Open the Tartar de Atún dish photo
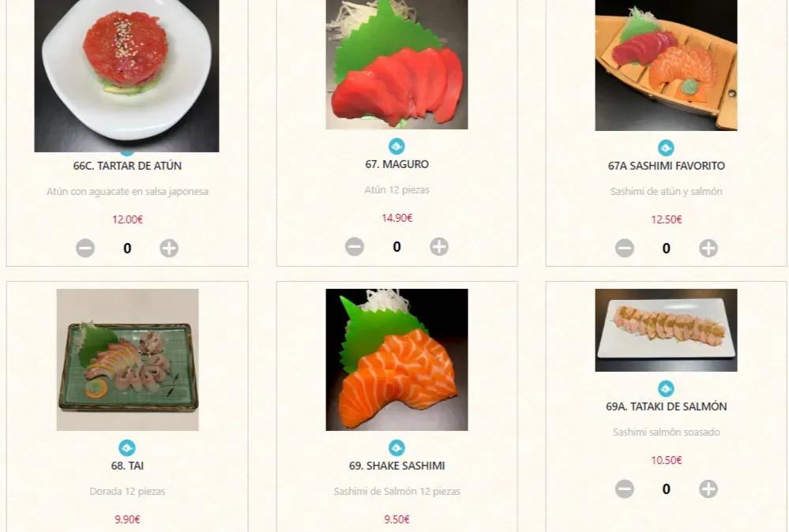This screenshot has width=789, height=532. click(x=127, y=76)
